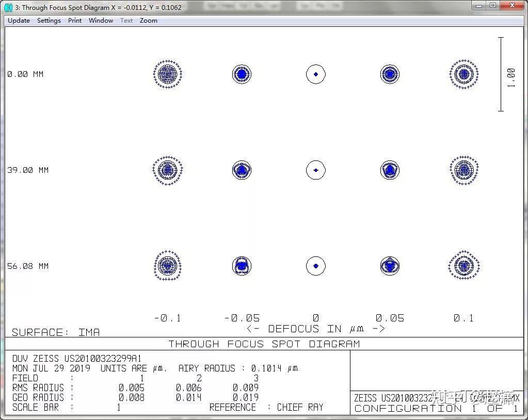Screen dimensions: 528x420
Task: Maximize the Through Focus Spot Diagram window
Action: 493,6
